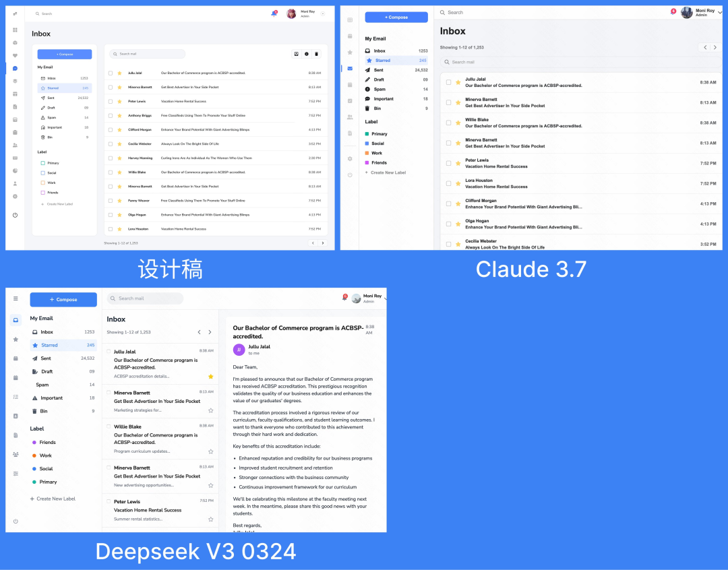Click previous page chevron in Claude 3.7 panel
728x570 pixels.
[705, 47]
